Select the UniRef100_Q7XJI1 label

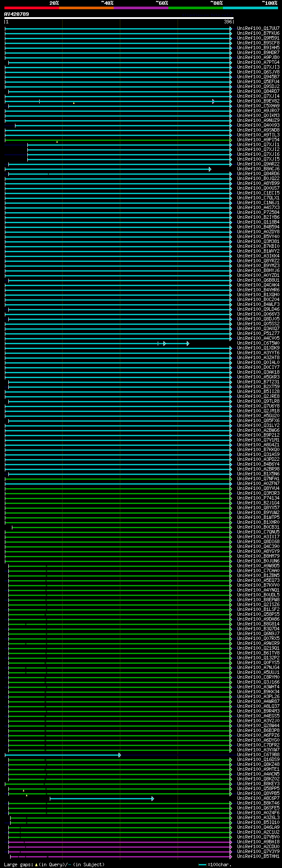(x=258, y=144)
